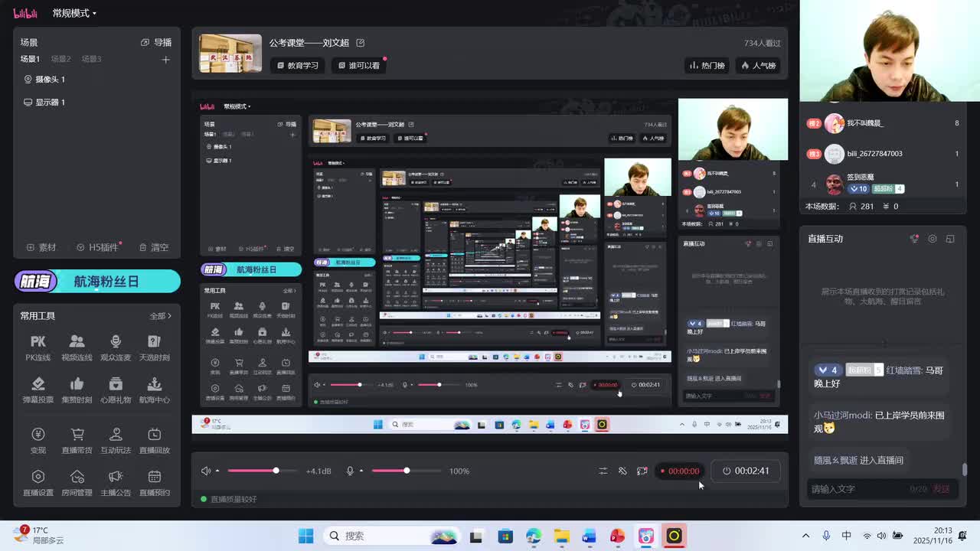Open the 弹幕投票 tool
980x551 pixels.
point(38,390)
